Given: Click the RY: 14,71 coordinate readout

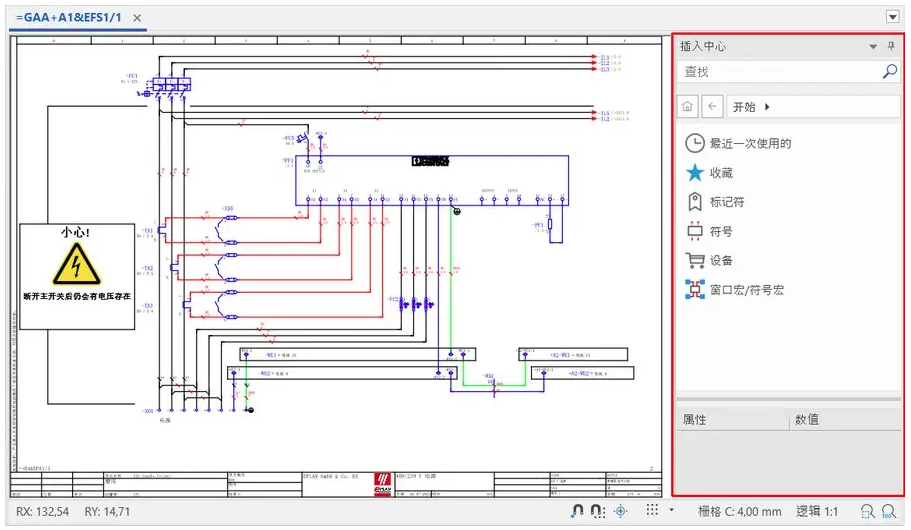Looking at the screenshot, I should 107,511.
